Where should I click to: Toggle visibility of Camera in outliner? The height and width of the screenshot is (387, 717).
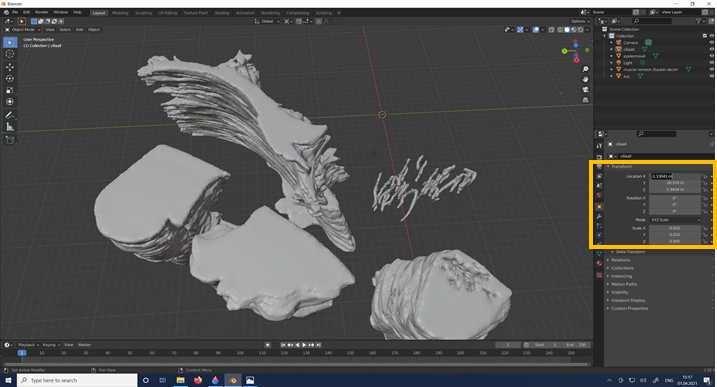[x=712, y=43]
